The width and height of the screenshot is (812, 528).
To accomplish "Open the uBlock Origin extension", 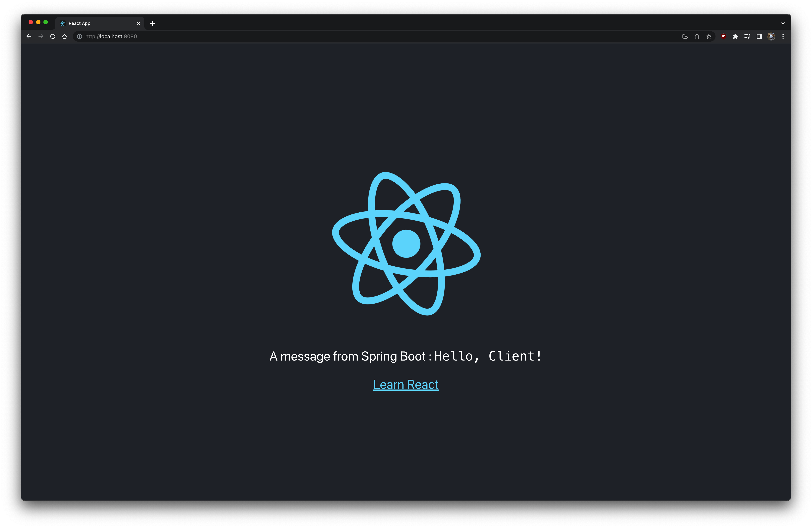I will (x=723, y=37).
